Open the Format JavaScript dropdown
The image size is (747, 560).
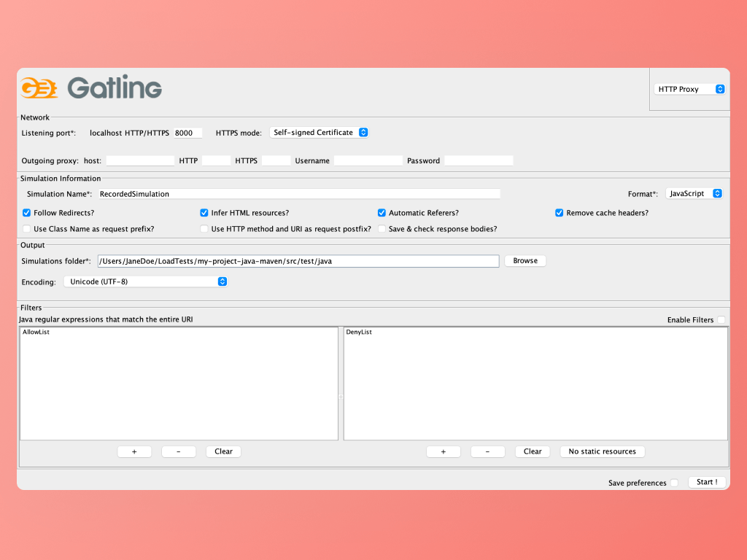tap(694, 193)
